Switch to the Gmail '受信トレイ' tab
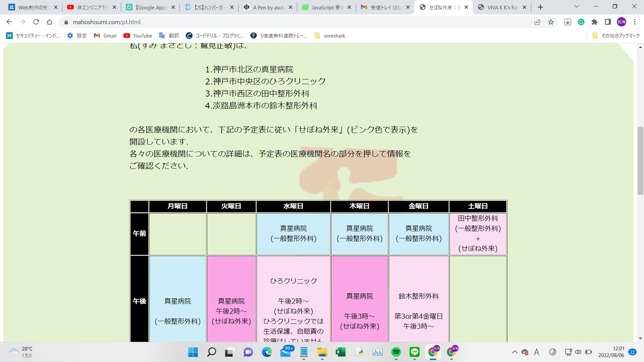644x362 pixels. point(384,7)
